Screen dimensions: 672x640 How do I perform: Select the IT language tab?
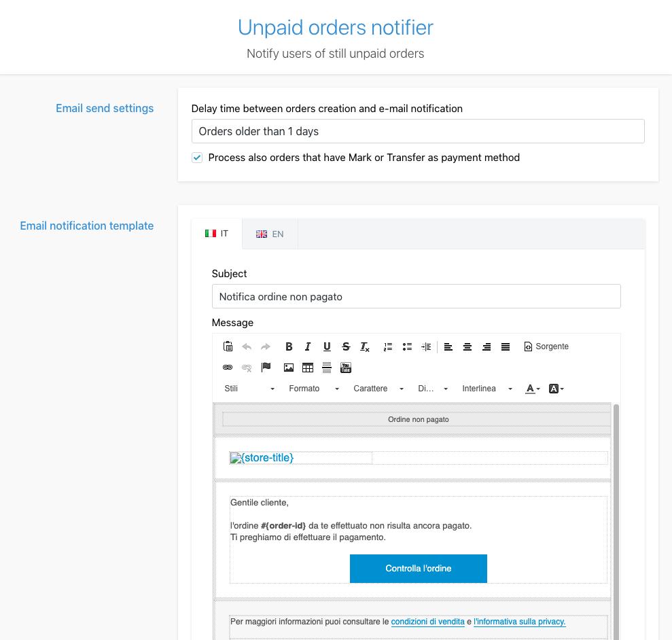[217, 234]
